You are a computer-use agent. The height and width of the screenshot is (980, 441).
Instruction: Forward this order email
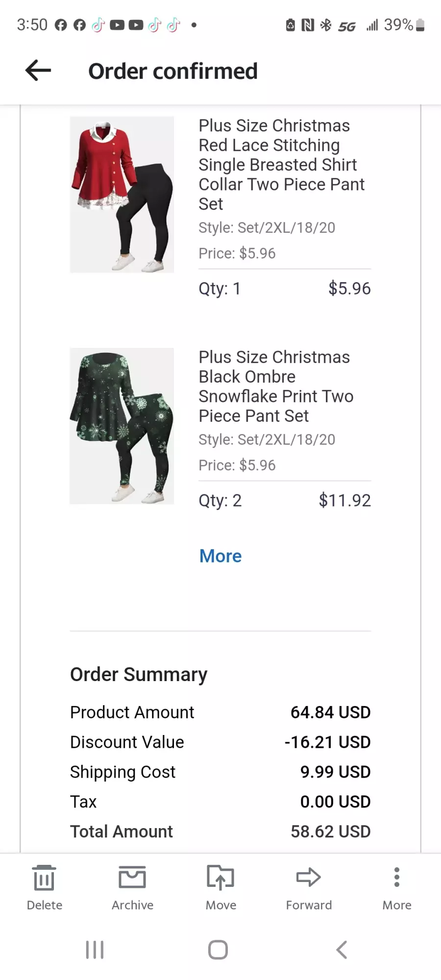[x=309, y=887]
